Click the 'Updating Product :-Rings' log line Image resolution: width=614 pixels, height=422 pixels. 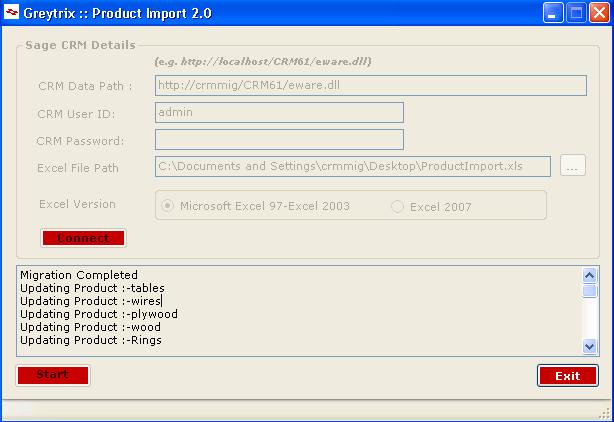point(90,340)
